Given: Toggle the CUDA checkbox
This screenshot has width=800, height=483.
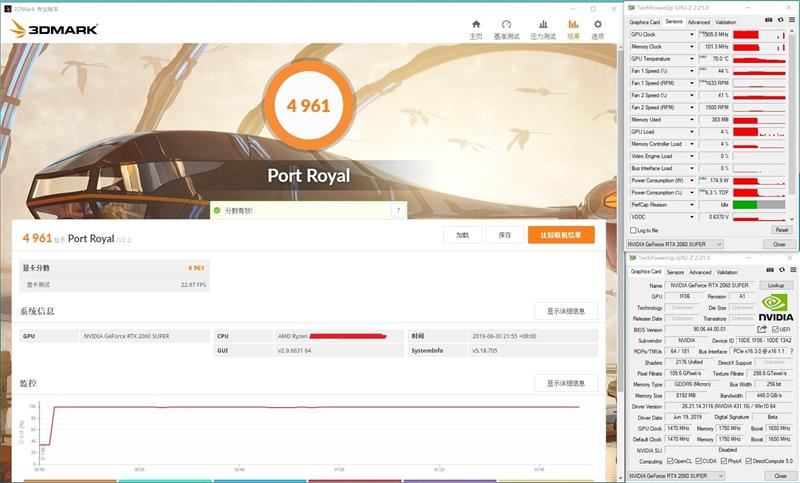Looking at the screenshot, I should pyautogui.click(x=698, y=461).
